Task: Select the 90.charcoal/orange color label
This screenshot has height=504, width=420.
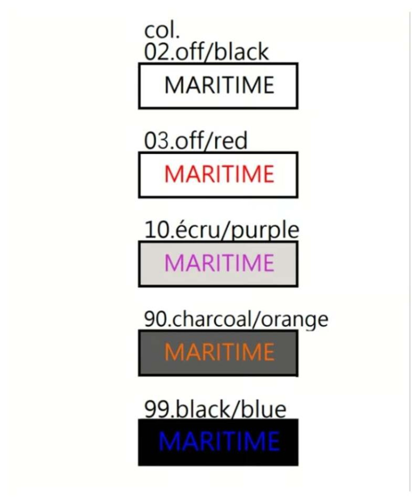Action: [x=236, y=319]
